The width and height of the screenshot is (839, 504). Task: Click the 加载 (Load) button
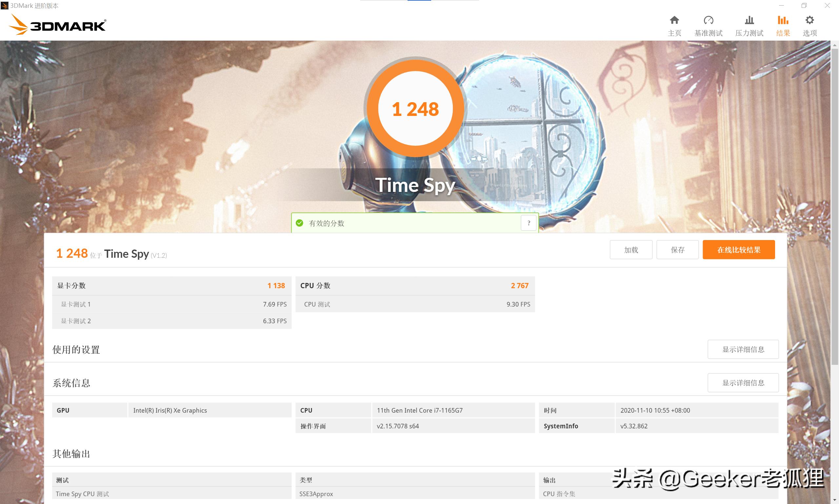pyautogui.click(x=630, y=250)
